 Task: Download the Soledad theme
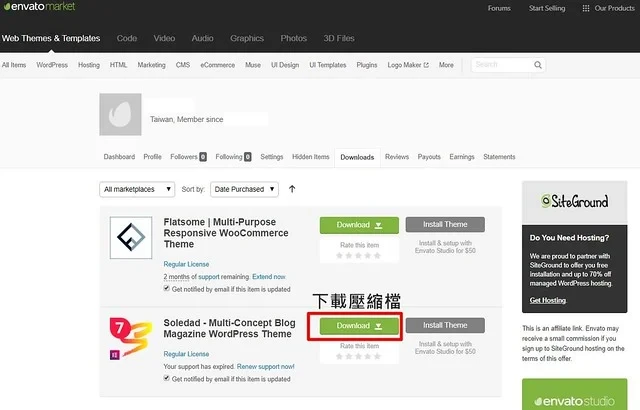tap(359, 326)
